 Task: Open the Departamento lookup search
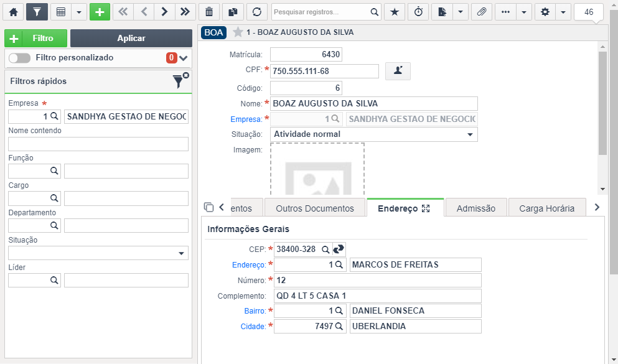point(54,226)
